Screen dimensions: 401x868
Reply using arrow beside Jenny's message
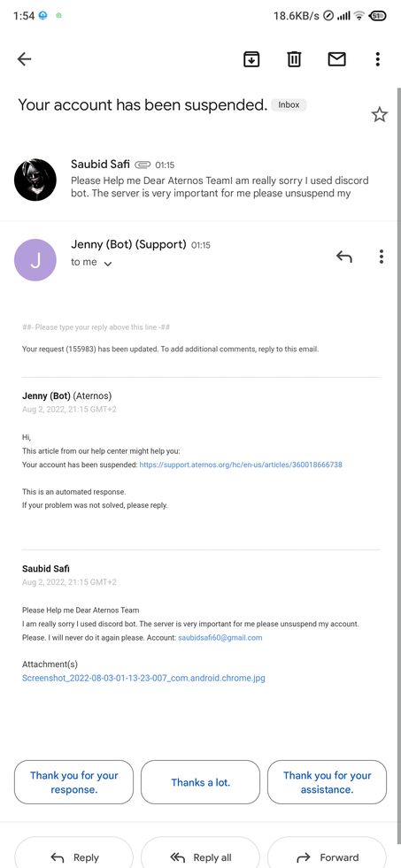pos(344,257)
